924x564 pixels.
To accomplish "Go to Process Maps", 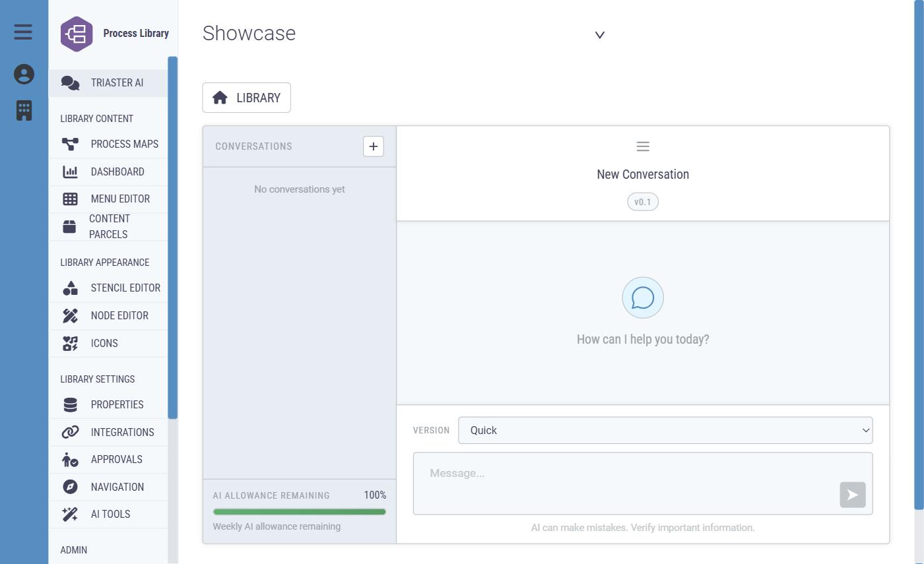I will [x=108, y=144].
